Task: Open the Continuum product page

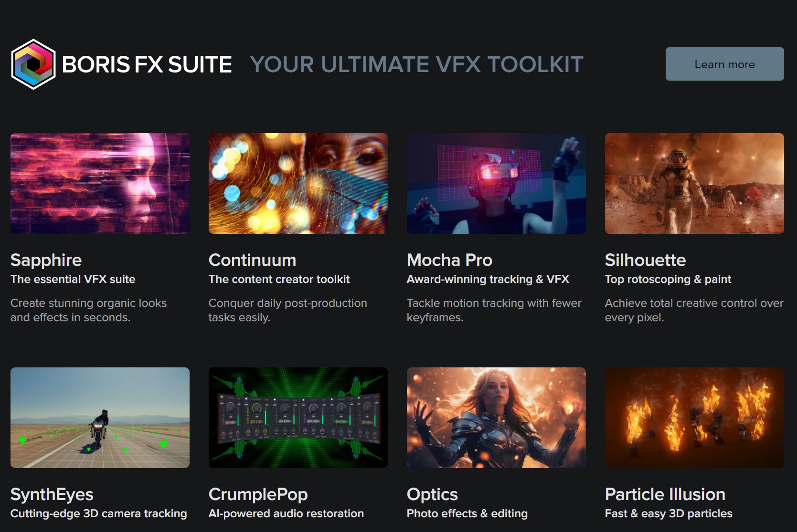Action: pos(252,260)
